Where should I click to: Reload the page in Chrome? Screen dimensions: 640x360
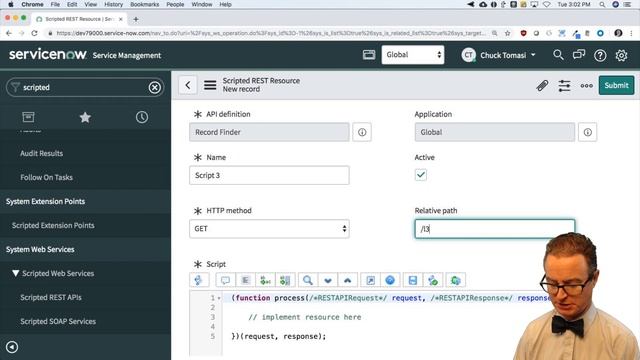tap(34, 33)
